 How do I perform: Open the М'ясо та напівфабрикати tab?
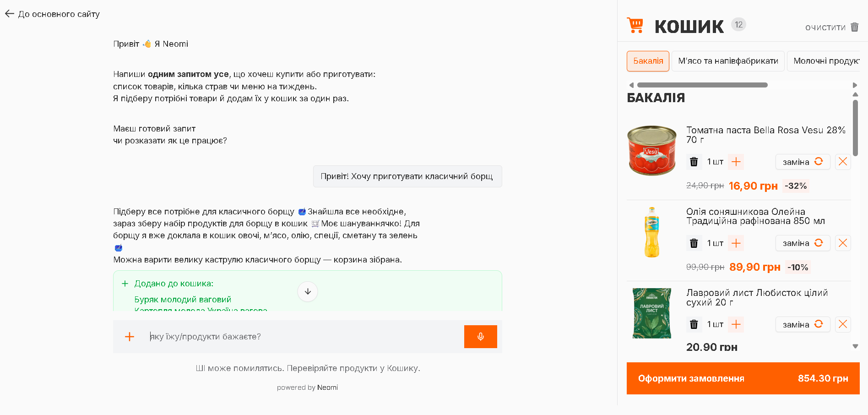pyautogui.click(x=728, y=61)
